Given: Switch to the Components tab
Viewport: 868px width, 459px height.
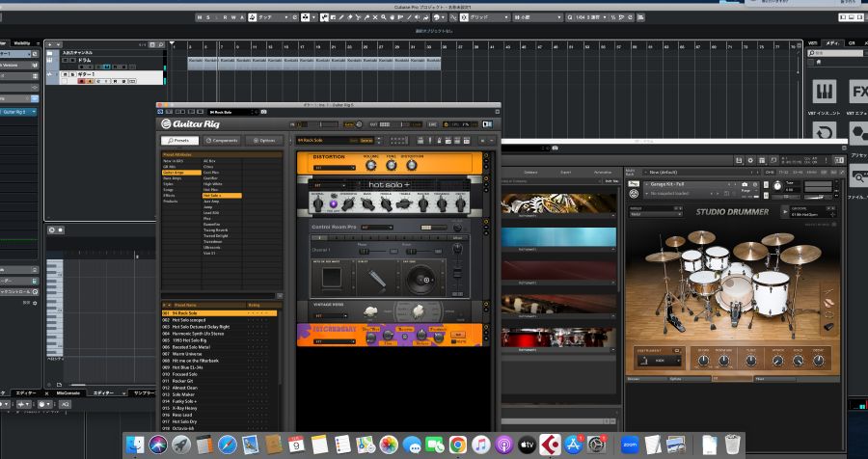Looking at the screenshot, I should pyautogui.click(x=223, y=140).
